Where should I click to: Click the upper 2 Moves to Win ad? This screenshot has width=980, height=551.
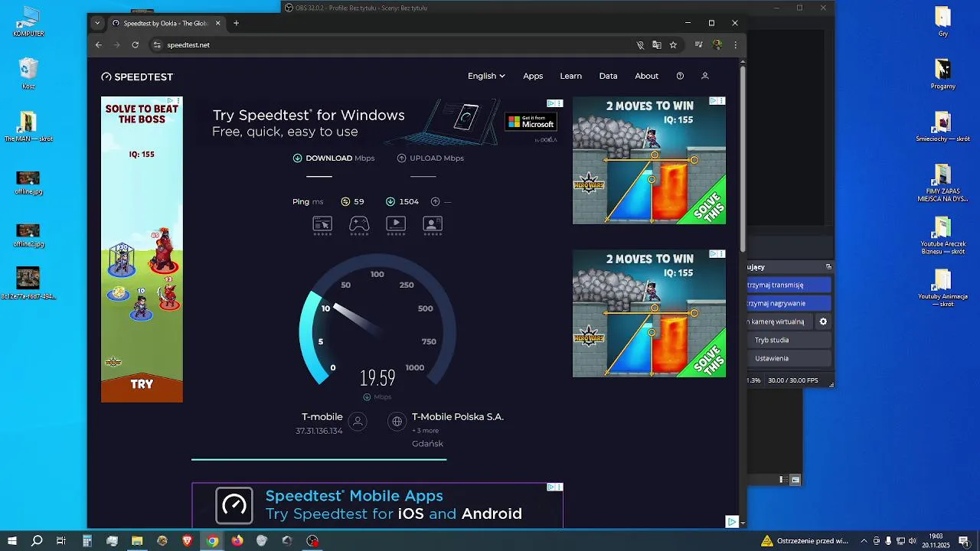click(x=649, y=160)
